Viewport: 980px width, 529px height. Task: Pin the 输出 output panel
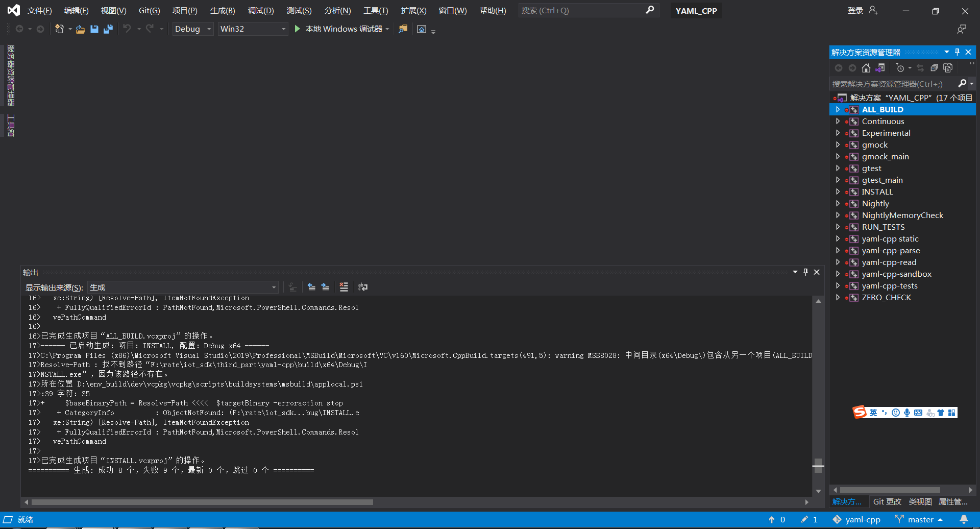805,272
